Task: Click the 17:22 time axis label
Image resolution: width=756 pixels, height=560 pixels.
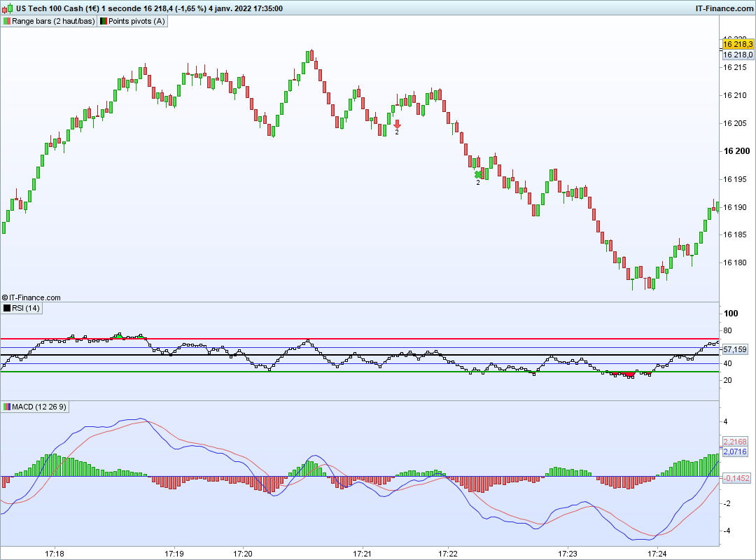Action: click(x=448, y=554)
